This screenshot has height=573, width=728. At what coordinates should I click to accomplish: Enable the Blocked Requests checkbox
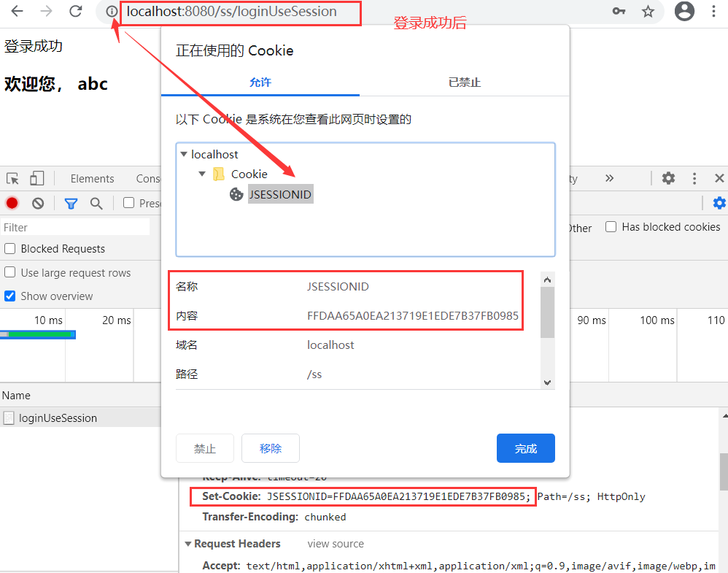(9, 249)
